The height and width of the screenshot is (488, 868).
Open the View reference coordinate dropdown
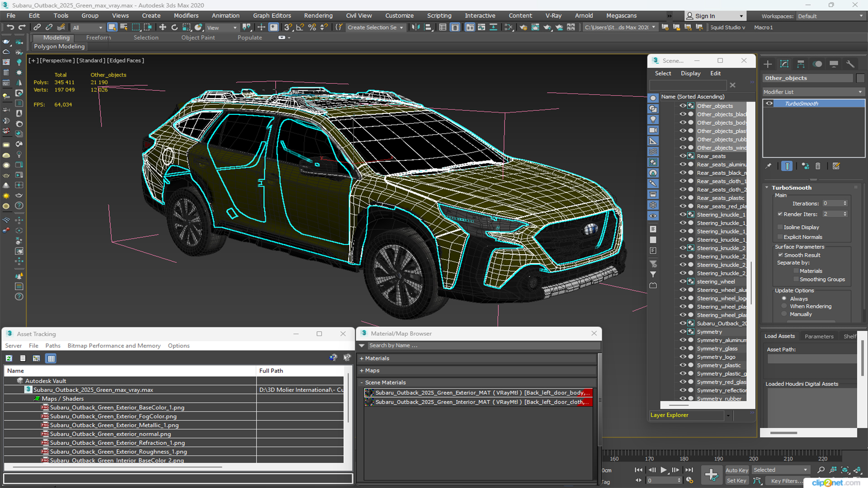click(222, 28)
